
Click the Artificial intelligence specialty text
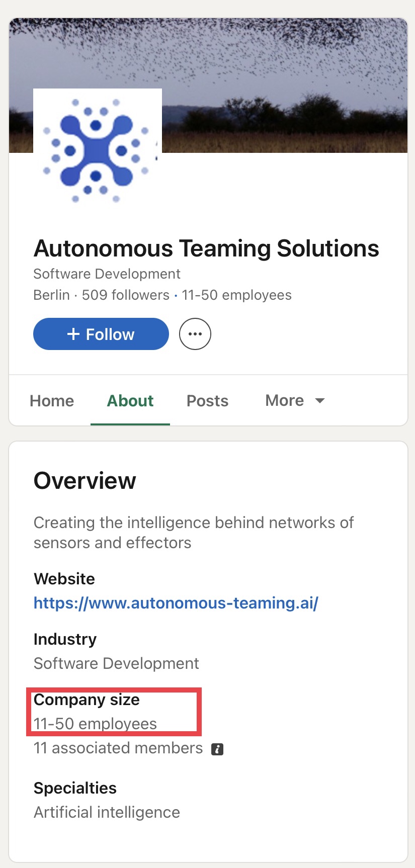(107, 812)
